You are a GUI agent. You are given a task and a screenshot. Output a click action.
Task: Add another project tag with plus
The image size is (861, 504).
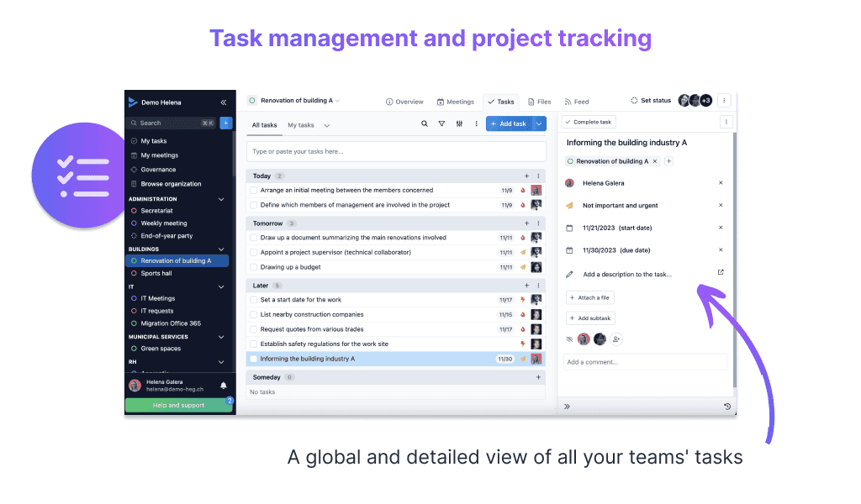[668, 161]
